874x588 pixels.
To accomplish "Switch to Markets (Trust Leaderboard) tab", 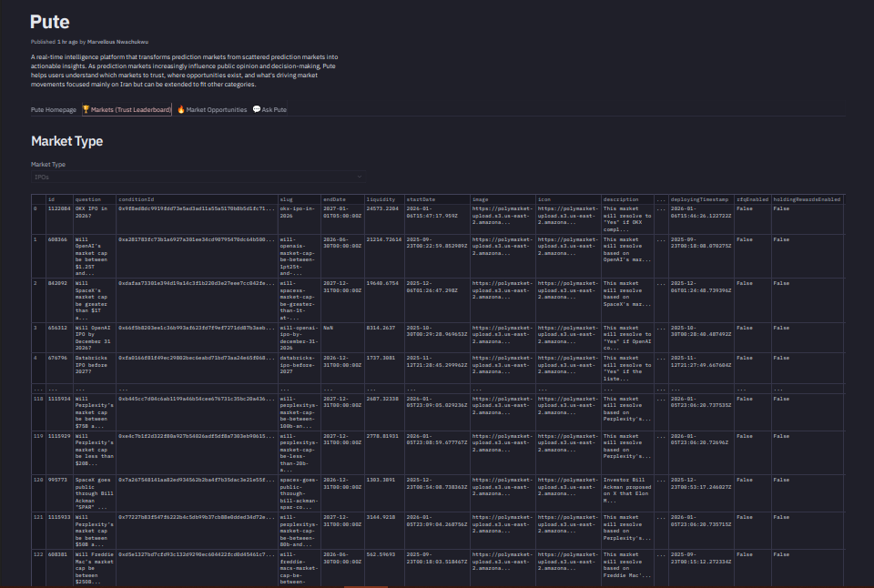I will tap(127, 110).
